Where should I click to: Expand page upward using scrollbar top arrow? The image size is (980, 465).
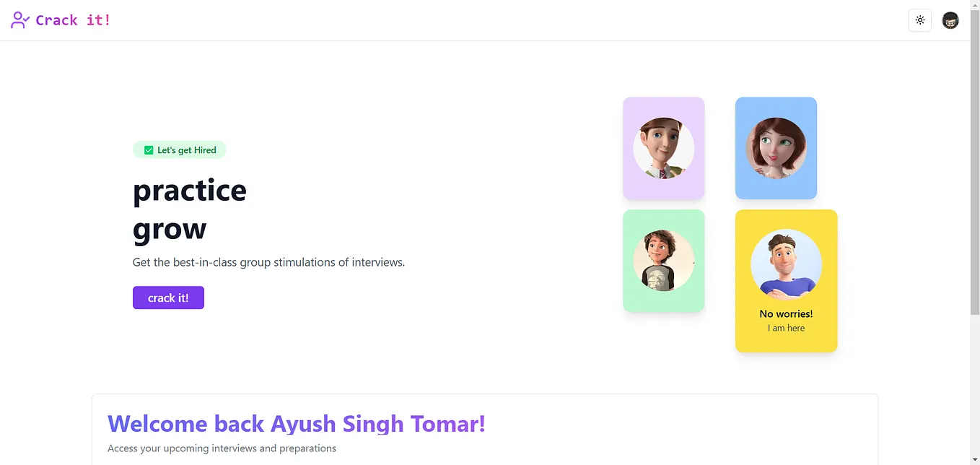[975, 4]
